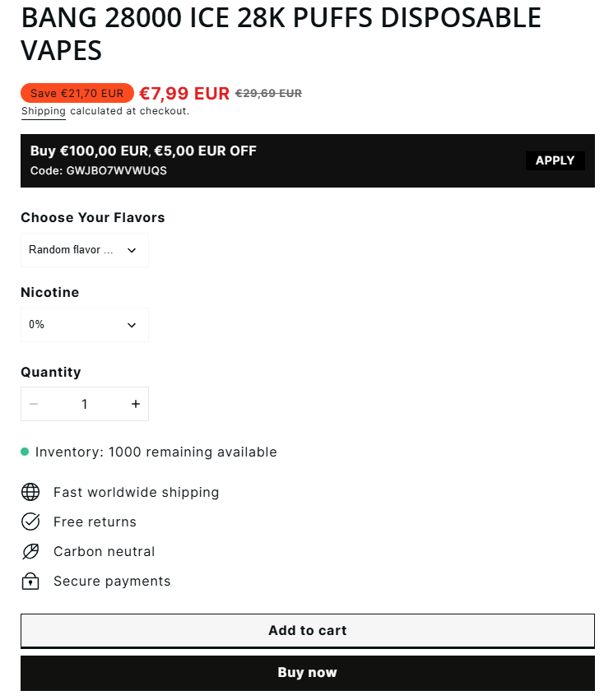604x700 pixels.
Task: Expand the Nicotine 0% dropdown
Action: click(85, 325)
